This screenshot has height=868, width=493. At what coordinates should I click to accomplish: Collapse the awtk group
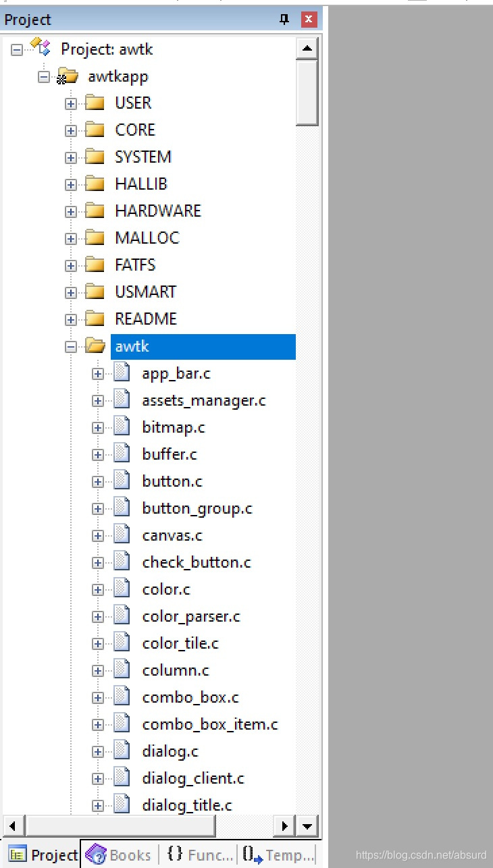point(71,346)
